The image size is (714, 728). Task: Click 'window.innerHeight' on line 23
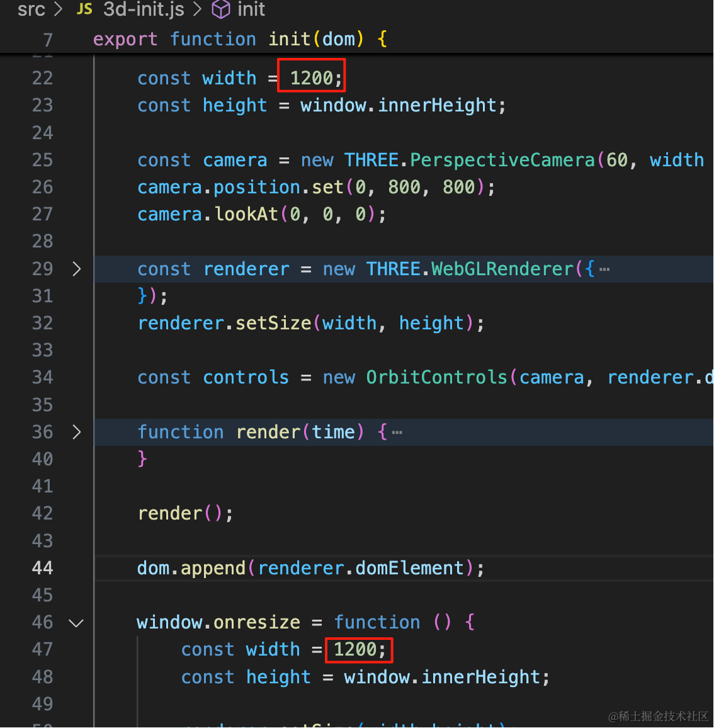399,105
